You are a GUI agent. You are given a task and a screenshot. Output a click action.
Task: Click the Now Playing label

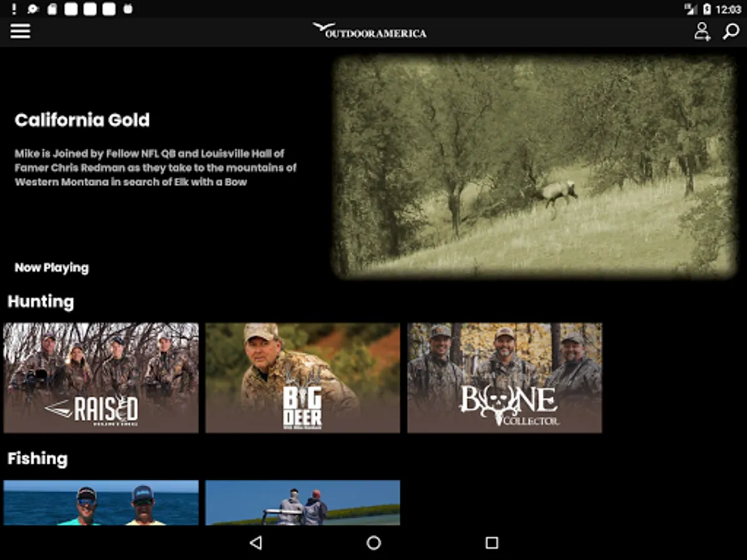pos(52,268)
